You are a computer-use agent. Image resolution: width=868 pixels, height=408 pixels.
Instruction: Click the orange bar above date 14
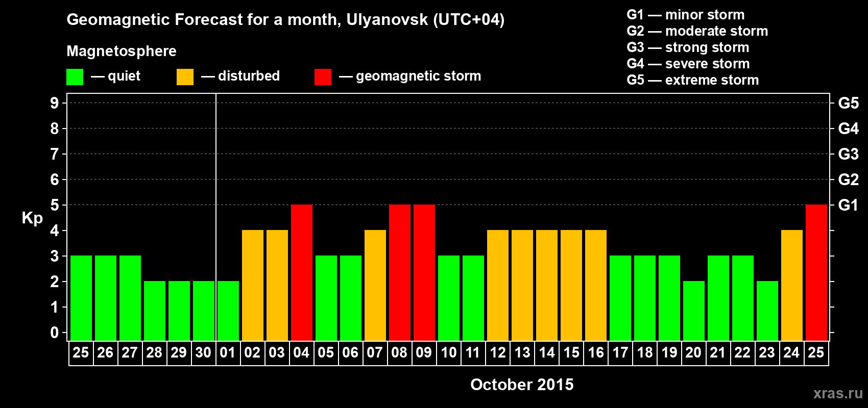(x=547, y=285)
